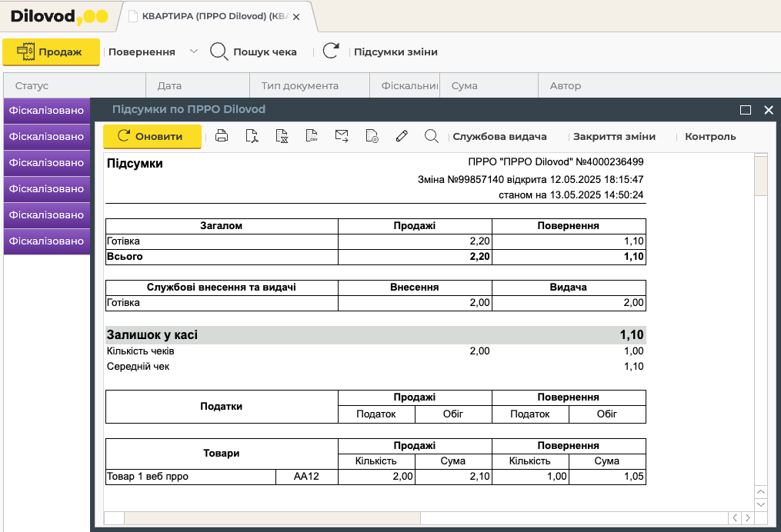Maximize the Підсумки по ПРРО dialog
Screen dimensions: 781x532
[746, 110]
